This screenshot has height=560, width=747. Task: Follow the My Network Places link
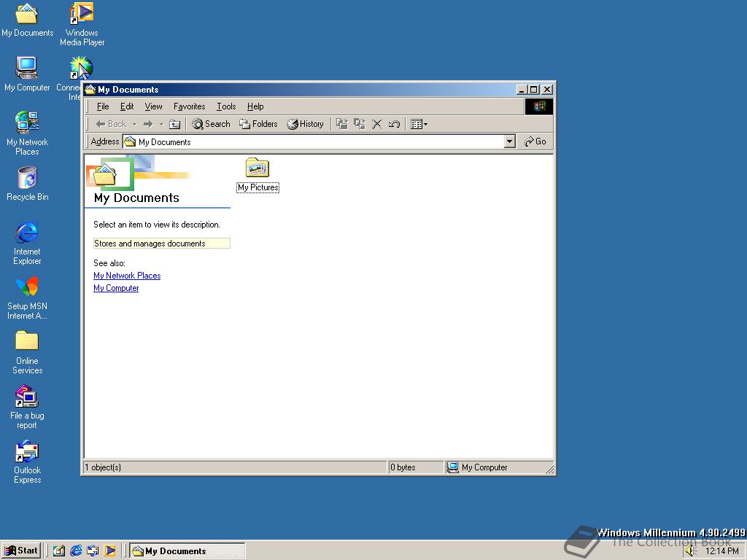pos(127,275)
